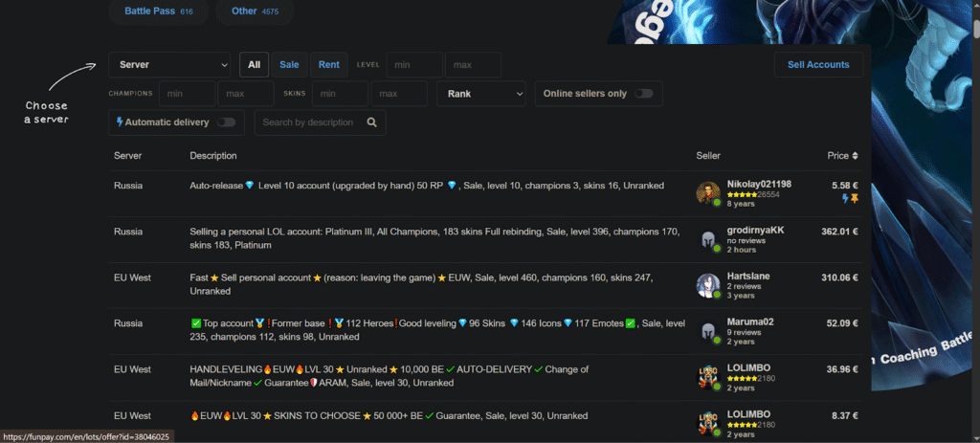Viewport: 980px width, 443px height.
Task: Click the search magnifier icon
Action: click(372, 122)
